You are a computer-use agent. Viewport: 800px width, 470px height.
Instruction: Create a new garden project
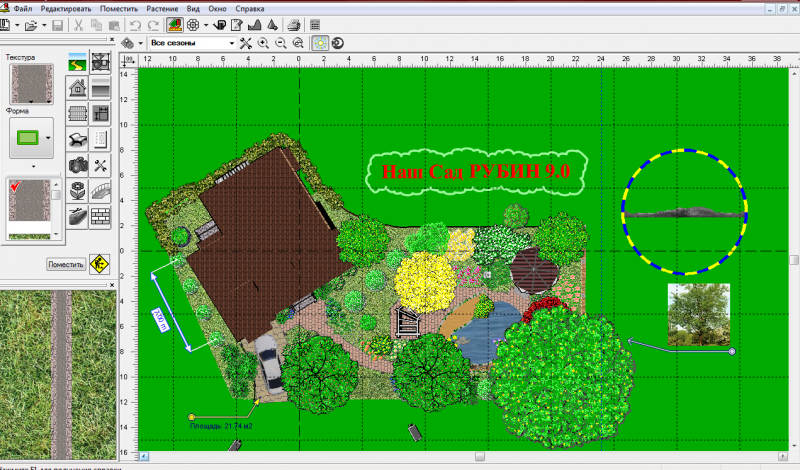5,24
